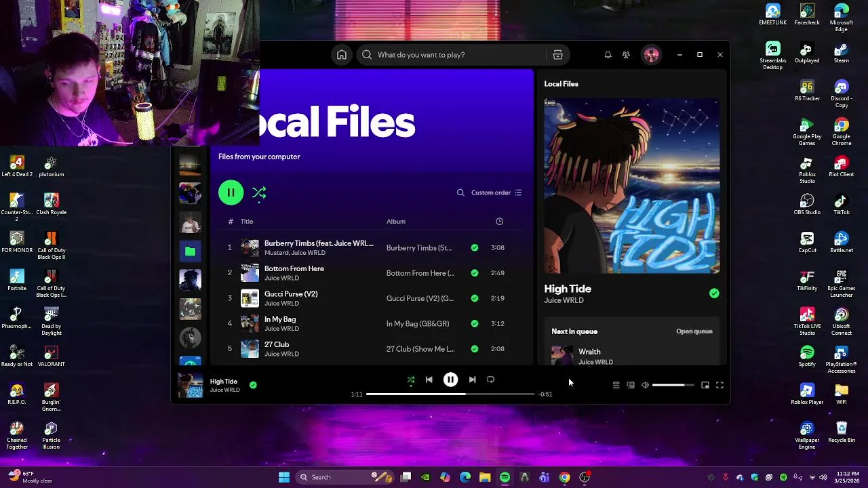Screen dimensions: 868x488
Task: Search within Local Files playlist
Action: (x=460, y=192)
